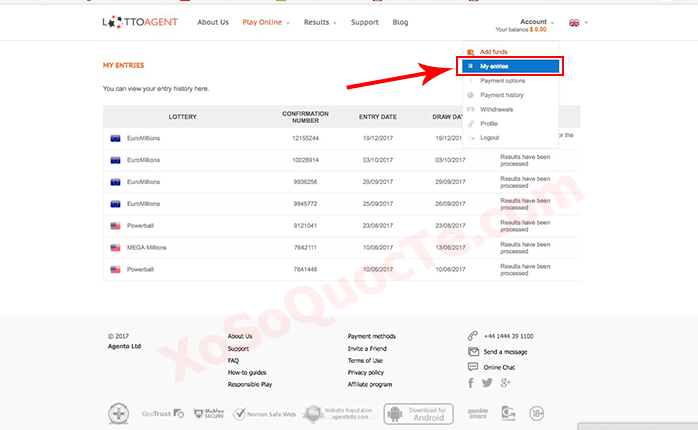Expand the language selector arrow
The width and height of the screenshot is (698, 430).
pyautogui.click(x=586, y=23)
